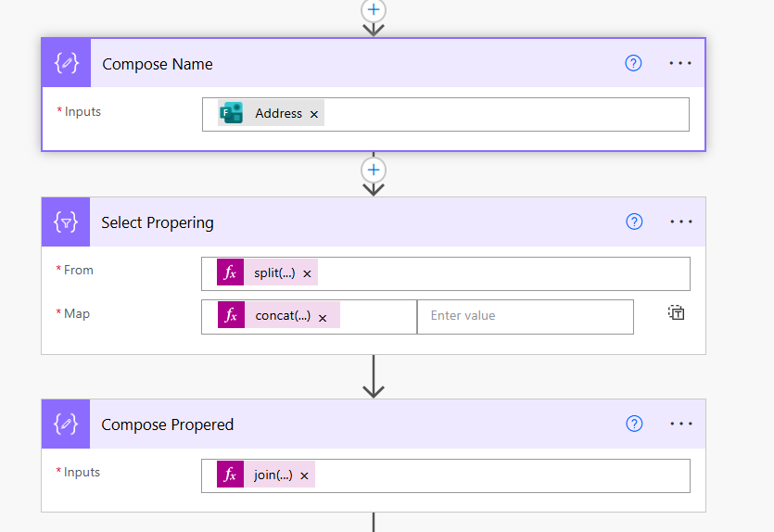The width and height of the screenshot is (774, 532).
Task: Collapse the Compose Propered card header
Action: (371, 424)
